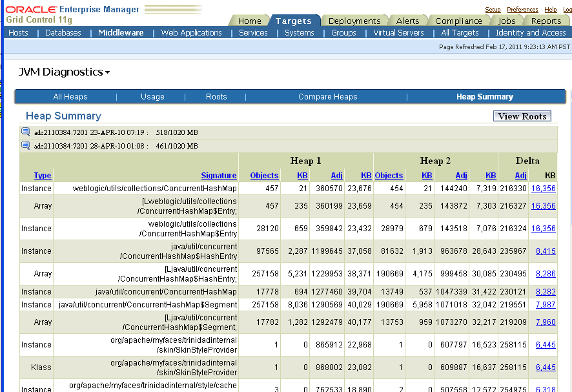Select the java/util/concurrent/ConcurrentHashMap$Segment signature cell
Screen dimensions: 572x392
point(146,304)
